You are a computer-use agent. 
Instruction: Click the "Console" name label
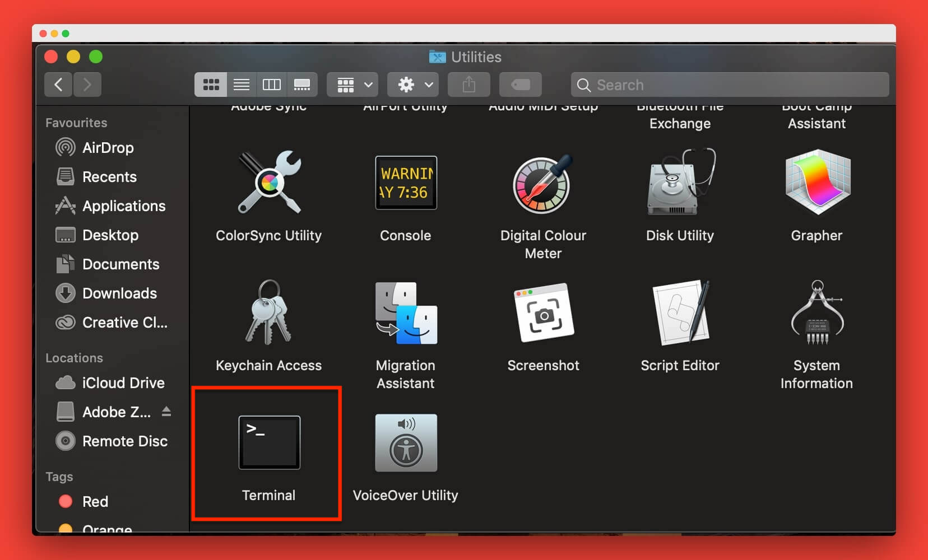pos(406,235)
